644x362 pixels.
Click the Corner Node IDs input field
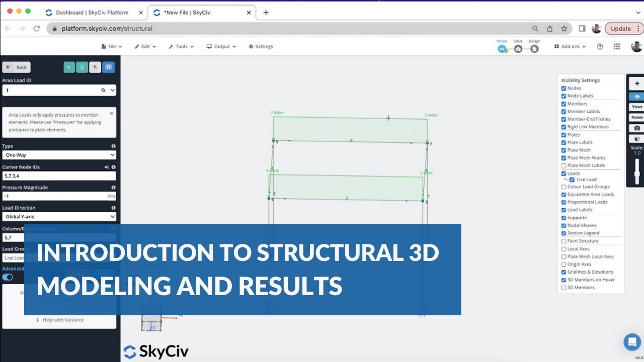point(59,176)
